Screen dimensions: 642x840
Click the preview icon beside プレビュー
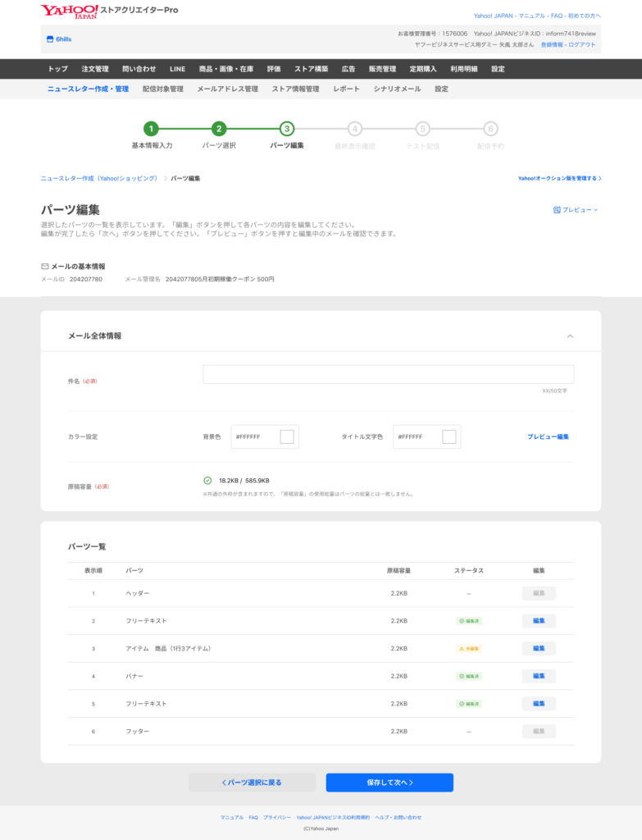(x=557, y=210)
